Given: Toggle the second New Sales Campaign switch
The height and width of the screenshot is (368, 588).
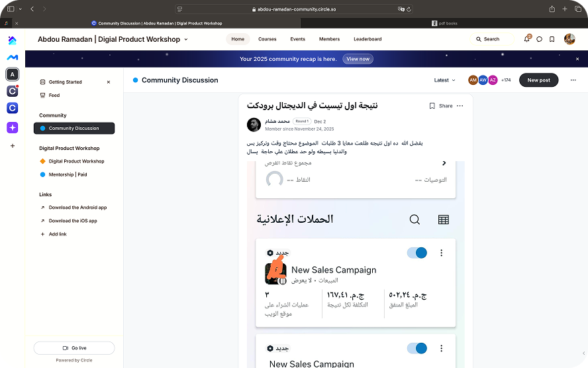Looking at the screenshot, I should point(417,348).
